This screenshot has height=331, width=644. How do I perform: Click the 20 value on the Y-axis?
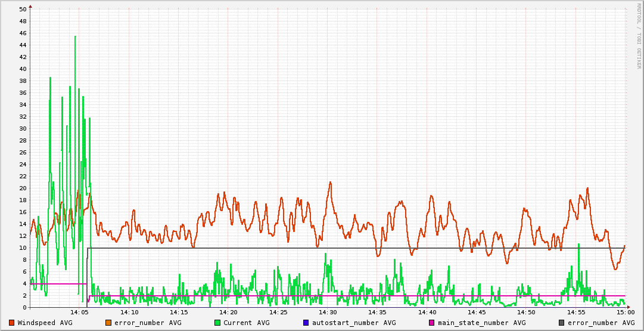coord(23,188)
